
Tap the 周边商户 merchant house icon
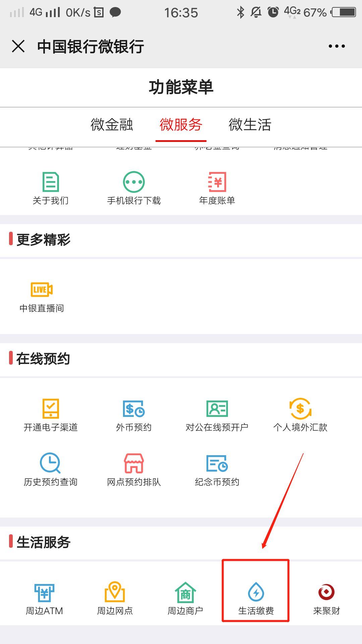(185, 592)
